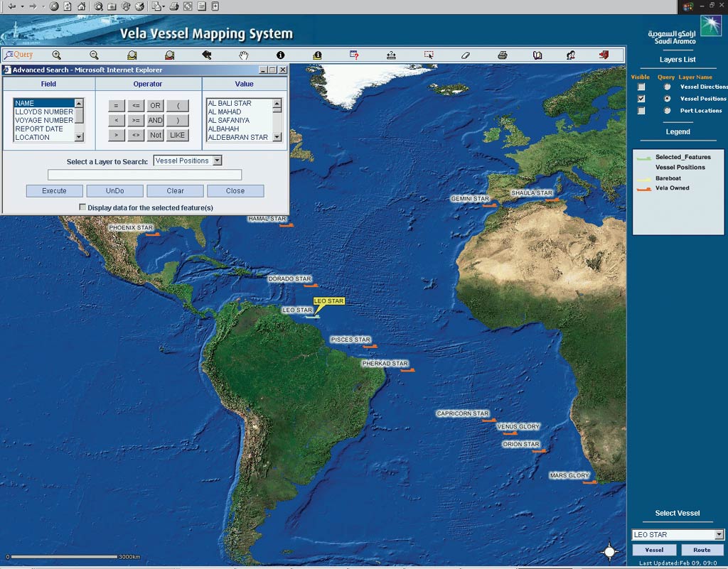Click the Not operator button
Viewport: 728px width, 569px height.
[155, 135]
